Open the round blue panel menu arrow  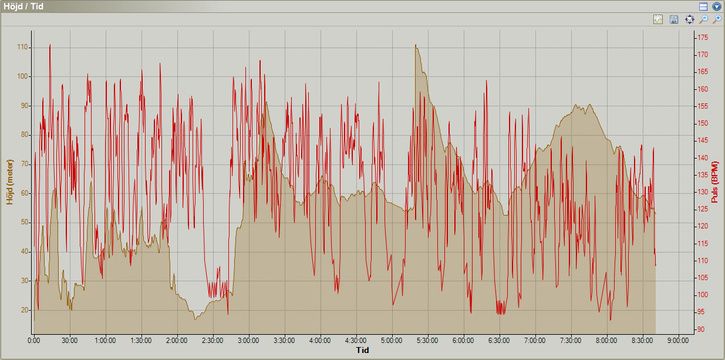717,6
